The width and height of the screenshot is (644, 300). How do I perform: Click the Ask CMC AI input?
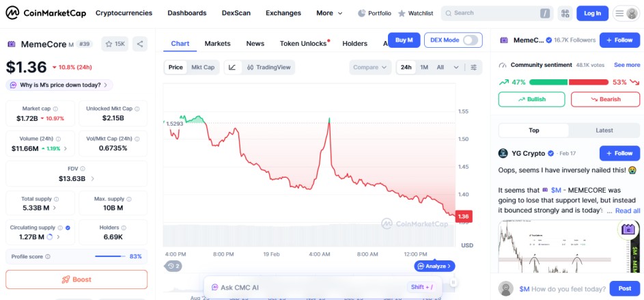click(x=323, y=287)
